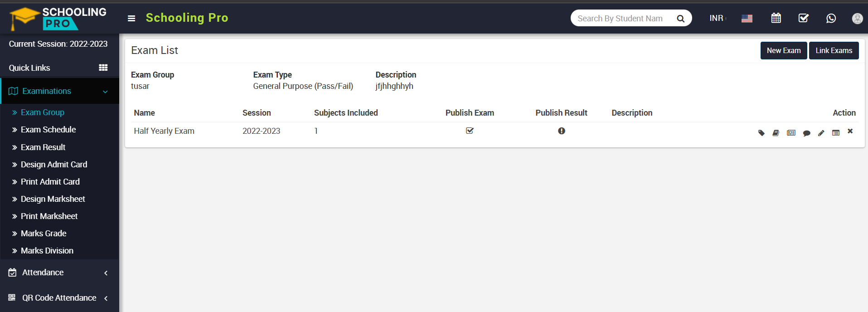Click the Quick Links label
Image resolution: width=868 pixels, height=312 pixels.
click(x=29, y=68)
